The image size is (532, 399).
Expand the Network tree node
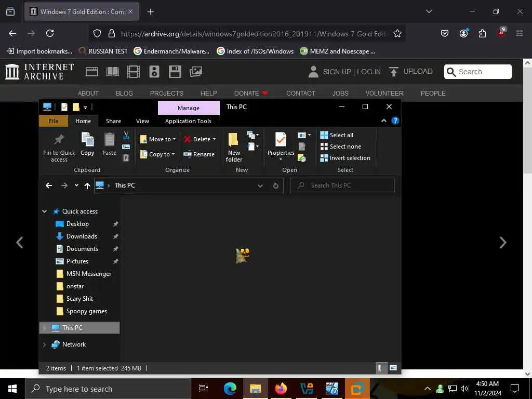coord(45,344)
